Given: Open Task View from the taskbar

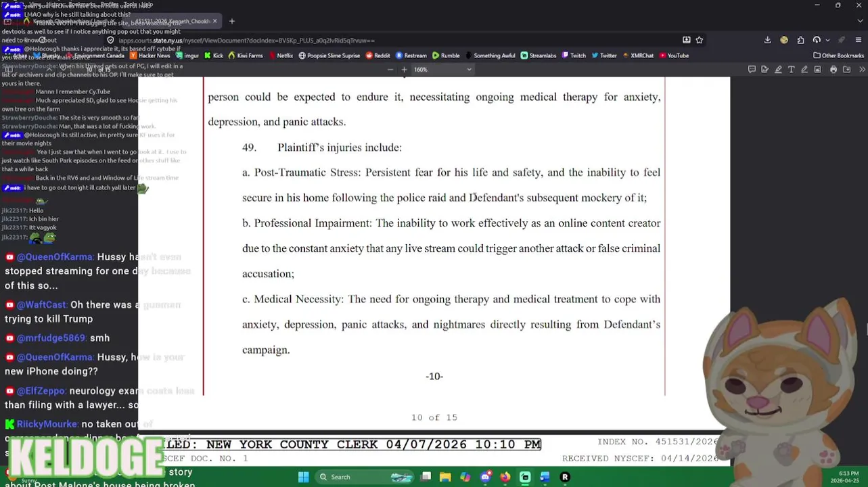Looking at the screenshot, I should [x=426, y=477].
